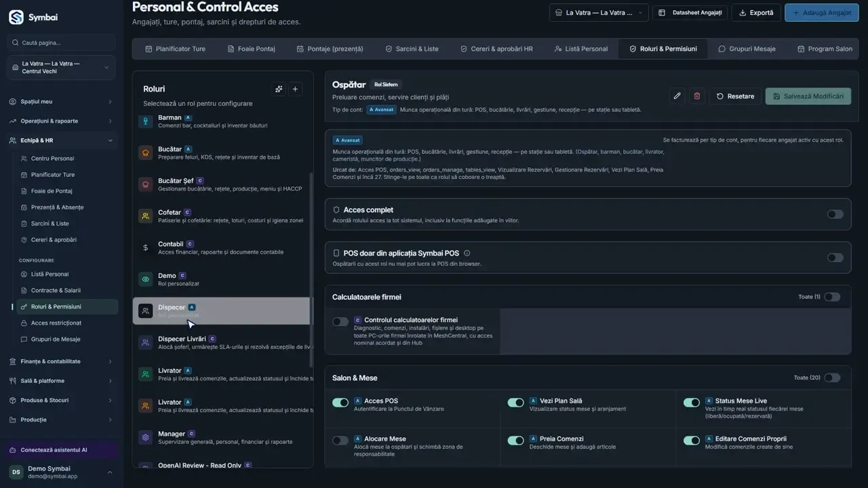Open the Grupuri Mesaje tab
Screen dimensions: 868x488
tap(747, 49)
